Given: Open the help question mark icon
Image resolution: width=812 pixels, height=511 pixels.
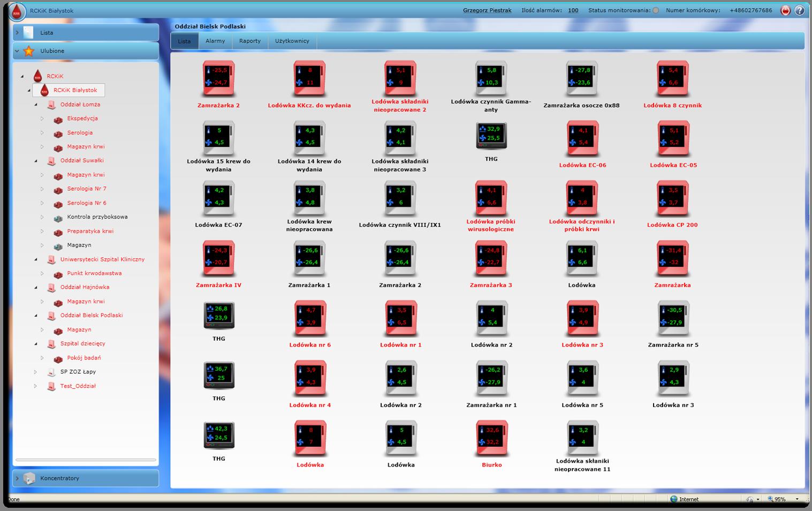Looking at the screenshot, I should [x=799, y=11].
